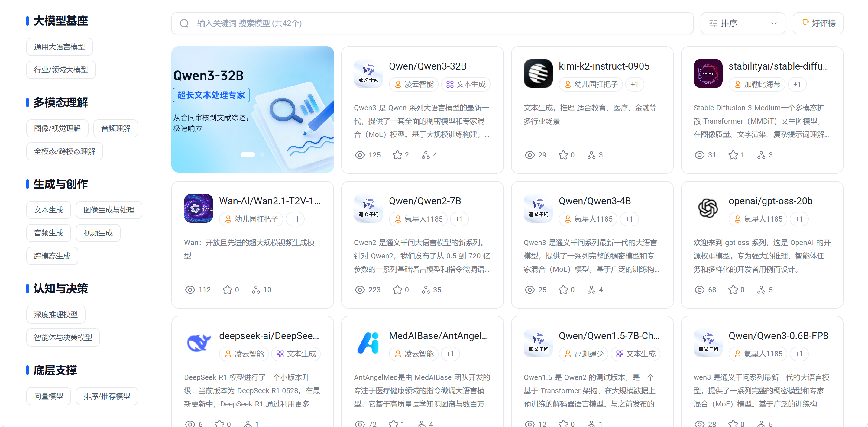
Task: Click the MedAIBase AntAngel model icon
Action: [368, 343]
